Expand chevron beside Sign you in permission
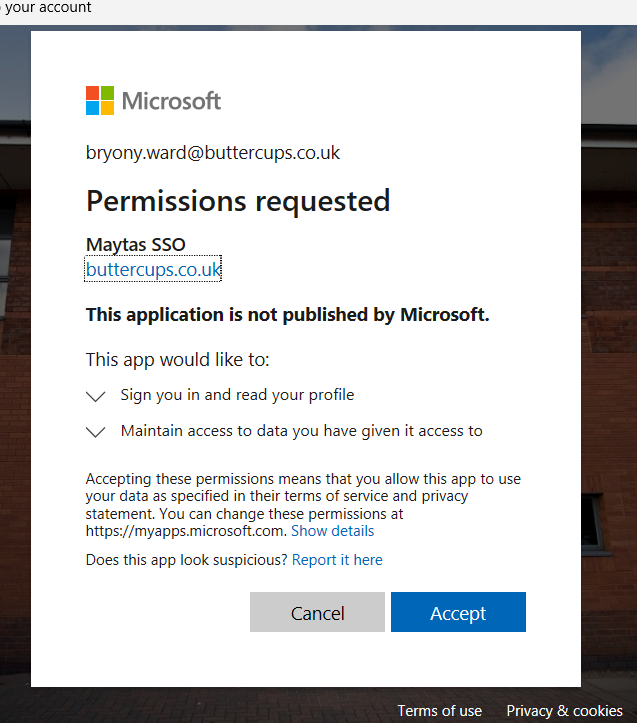Screen dimensions: 637x723 tap(96, 396)
